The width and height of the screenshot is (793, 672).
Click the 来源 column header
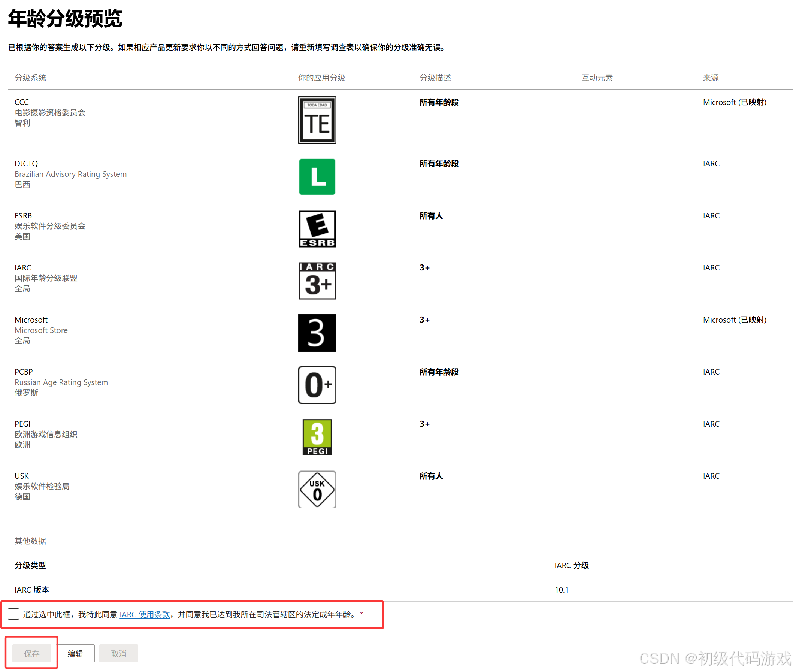pos(710,78)
